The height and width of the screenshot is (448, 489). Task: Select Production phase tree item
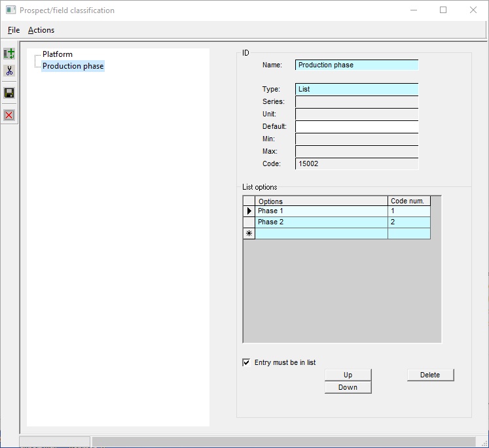73,66
